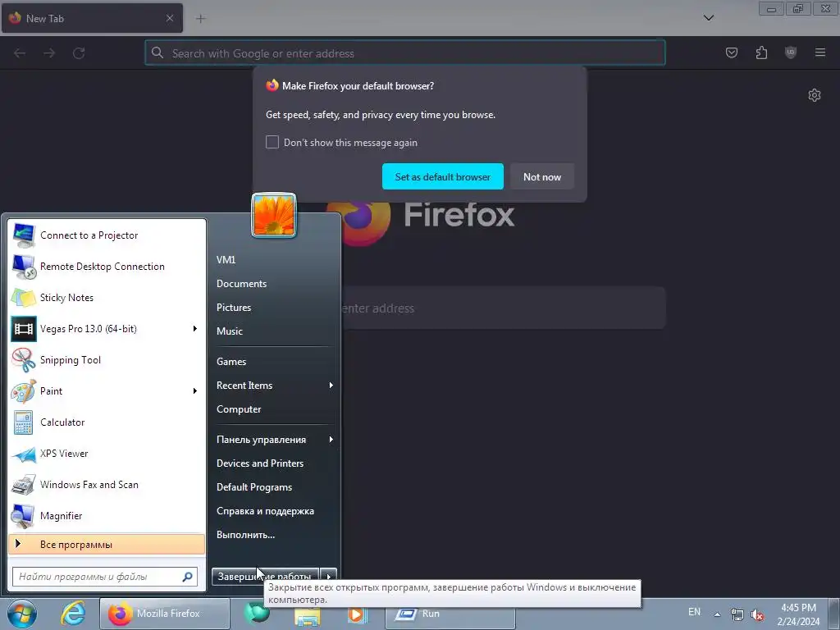Switch to Mozilla Firefox taskbar button

[165, 614]
